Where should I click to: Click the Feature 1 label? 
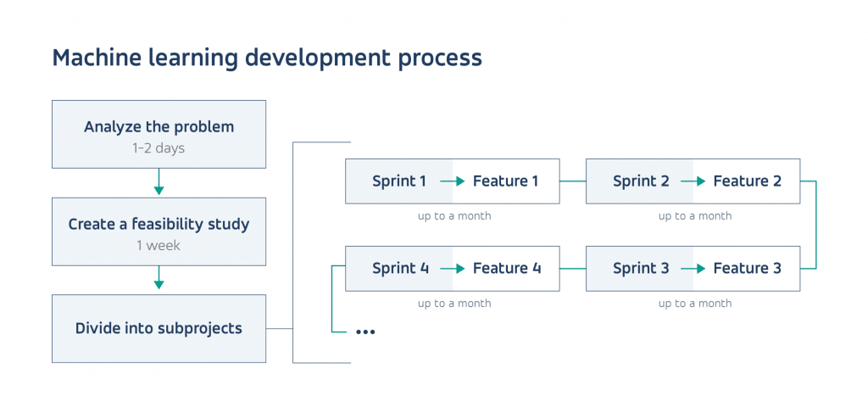point(505,181)
